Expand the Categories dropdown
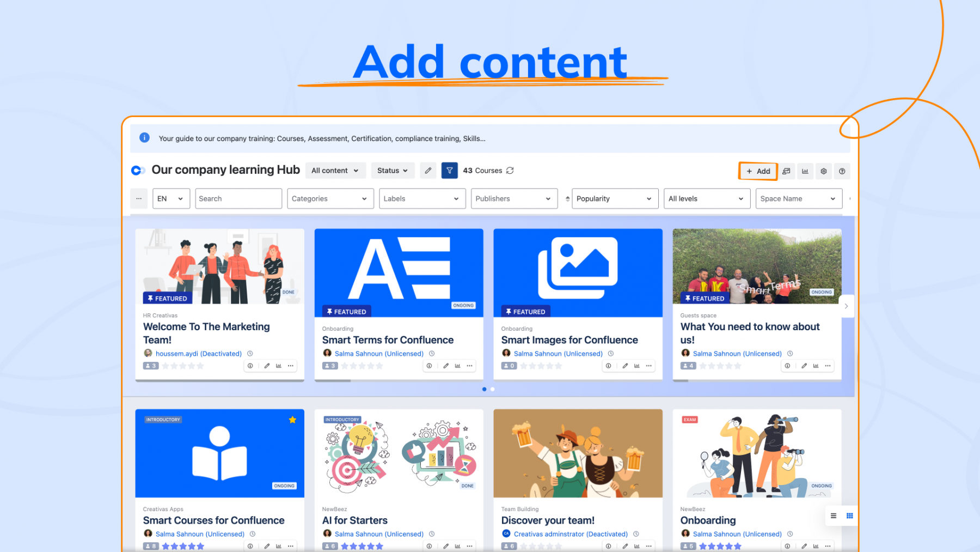Image resolution: width=980 pixels, height=552 pixels. click(x=330, y=199)
